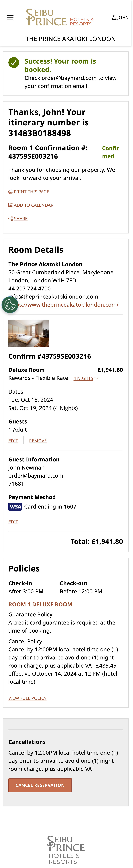Image resolution: width=133 pixels, height=868 pixels.
Task: Click the chevron next to 4 Nights
Action: click(x=96, y=378)
